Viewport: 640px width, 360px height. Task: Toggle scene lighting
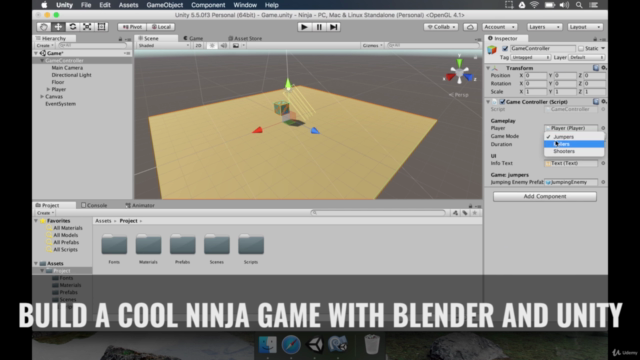[212, 45]
